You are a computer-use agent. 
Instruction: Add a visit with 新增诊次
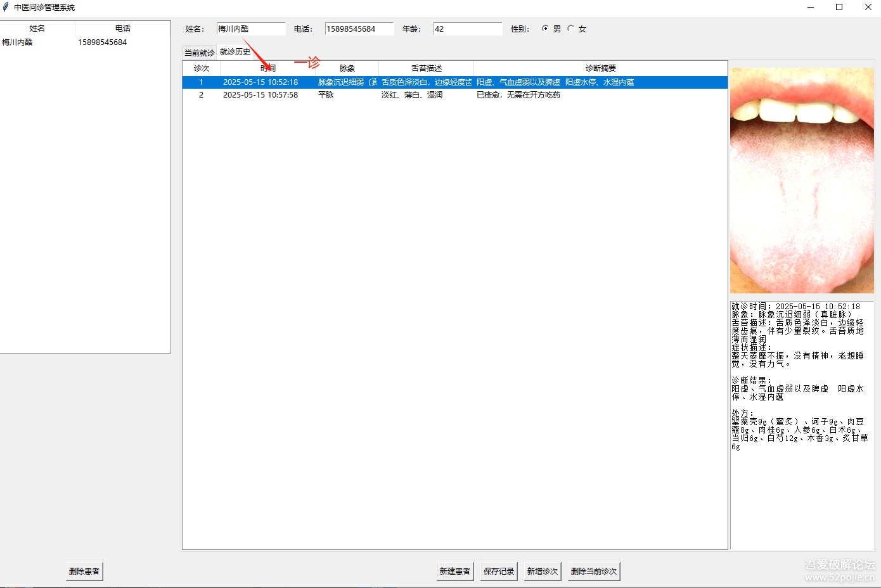coord(543,571)
